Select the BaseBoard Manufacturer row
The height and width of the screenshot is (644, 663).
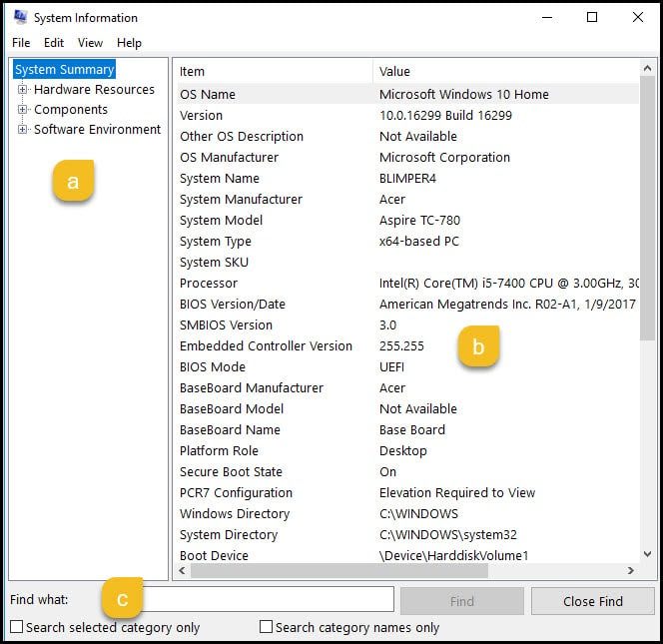406,388
